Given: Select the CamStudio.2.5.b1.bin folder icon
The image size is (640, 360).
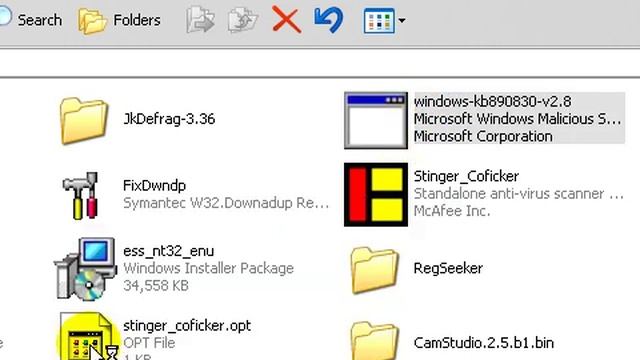Looking at the screenshot, I should (374, 341).
